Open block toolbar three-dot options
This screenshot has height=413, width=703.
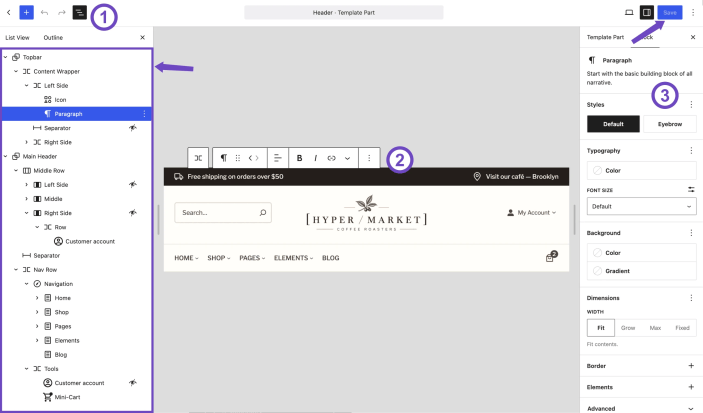pyautogui.click(x=369, y=158)
